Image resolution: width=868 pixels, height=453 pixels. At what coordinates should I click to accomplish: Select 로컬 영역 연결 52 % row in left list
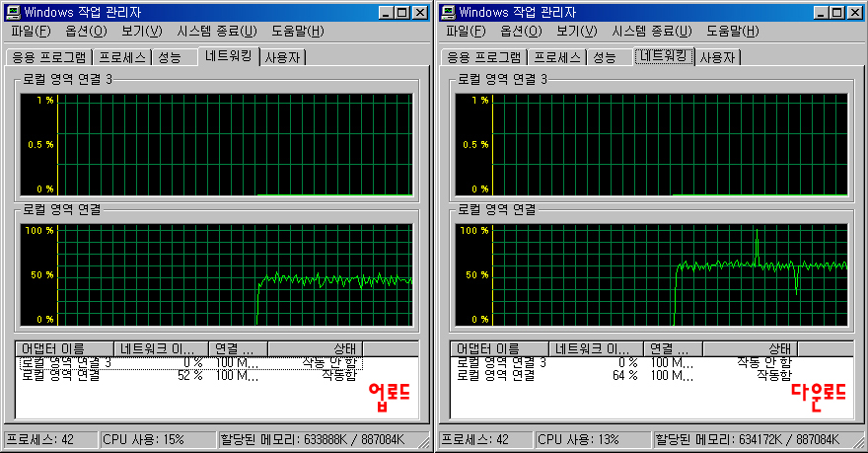191,375
